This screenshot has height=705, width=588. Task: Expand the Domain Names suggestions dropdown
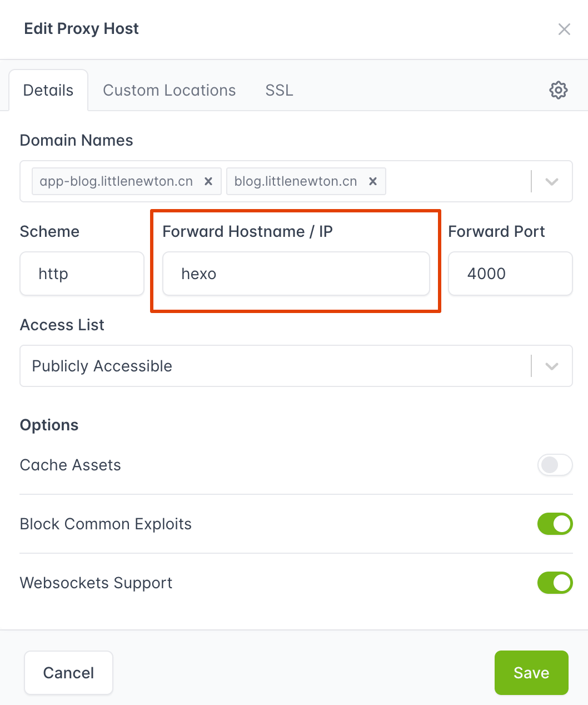click(551, 181)
